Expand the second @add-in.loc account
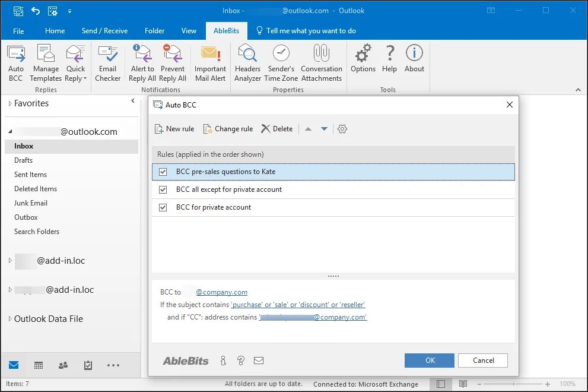588x392 pixels. 10,289
